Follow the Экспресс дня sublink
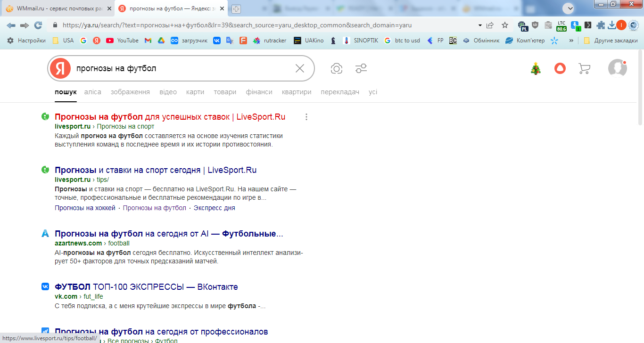 coord(215,208)
